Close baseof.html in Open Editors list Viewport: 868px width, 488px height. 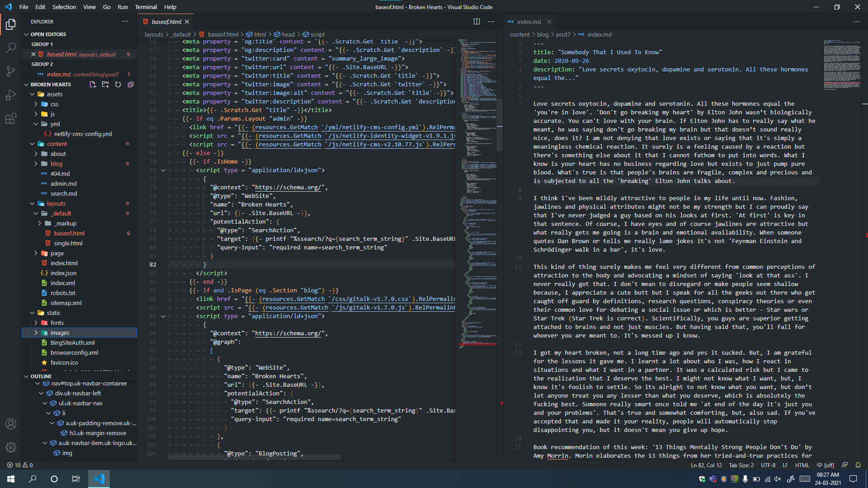pos(33,54)
